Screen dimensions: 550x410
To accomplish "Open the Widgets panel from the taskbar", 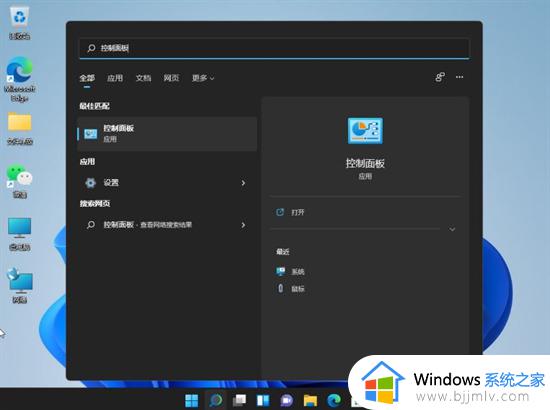I will 263,401.
